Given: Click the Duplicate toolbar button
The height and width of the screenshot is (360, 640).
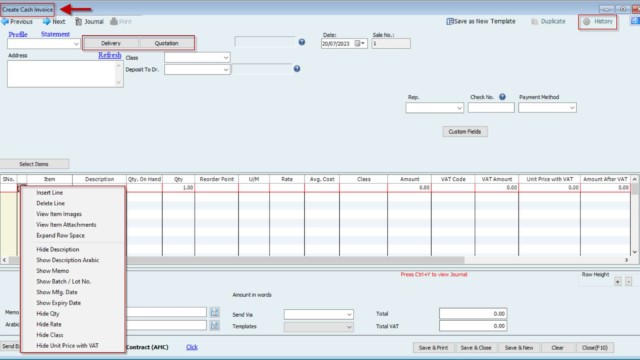Looking at the screenshot, I should coord(548,21).
